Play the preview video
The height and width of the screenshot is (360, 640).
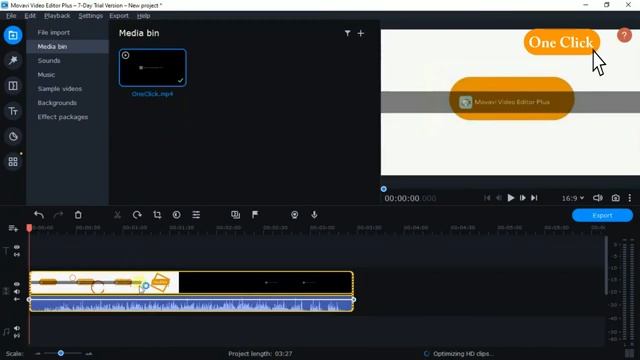511,198
